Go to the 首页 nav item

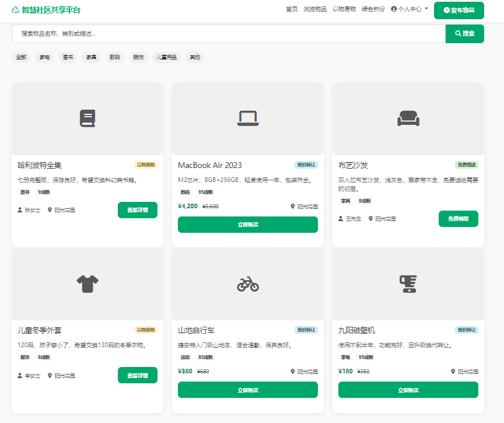tap(292, 9)
